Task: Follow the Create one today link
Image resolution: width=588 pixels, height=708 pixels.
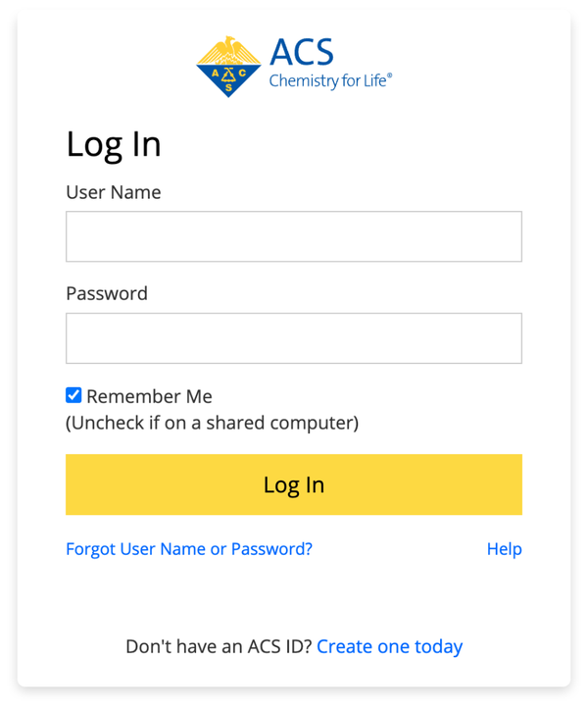Action: 389,646
